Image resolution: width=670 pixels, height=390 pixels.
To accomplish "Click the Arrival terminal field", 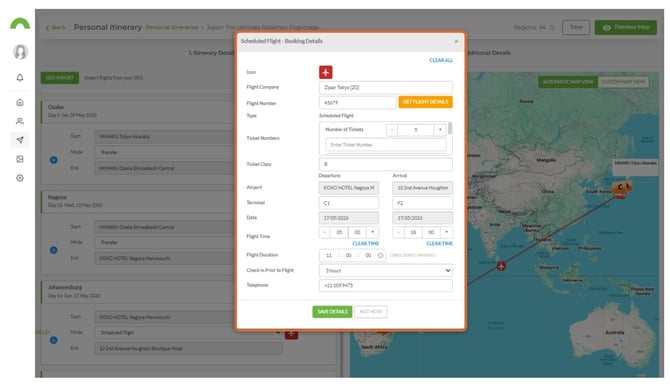I will click(423, 203).
